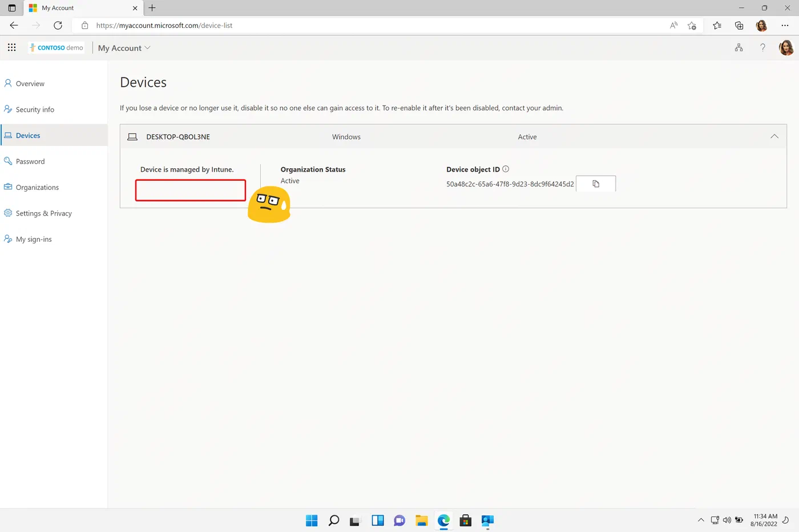Click the address bar URL
This screenshot has height=532, width=799.
164,25
